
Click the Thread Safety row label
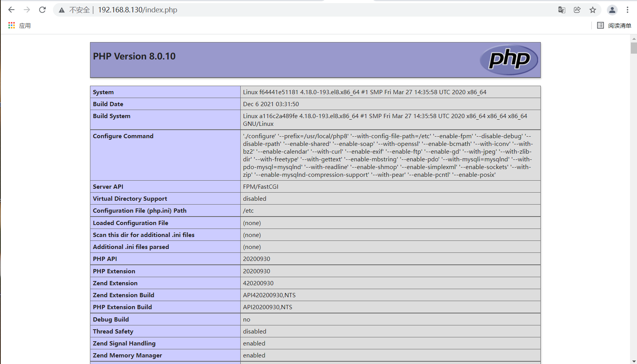(x=113, y=332)
